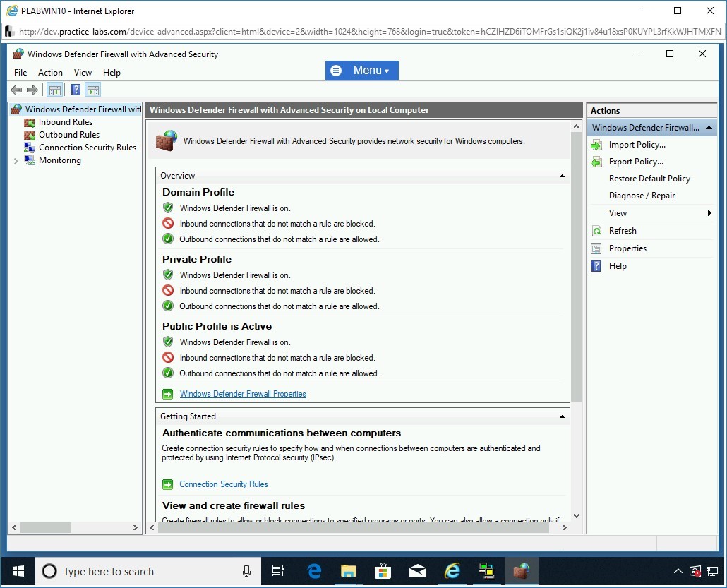Select Inbound Rules in the tree
Viewport: 727px width, 588px height.
(x=65, y=122)
